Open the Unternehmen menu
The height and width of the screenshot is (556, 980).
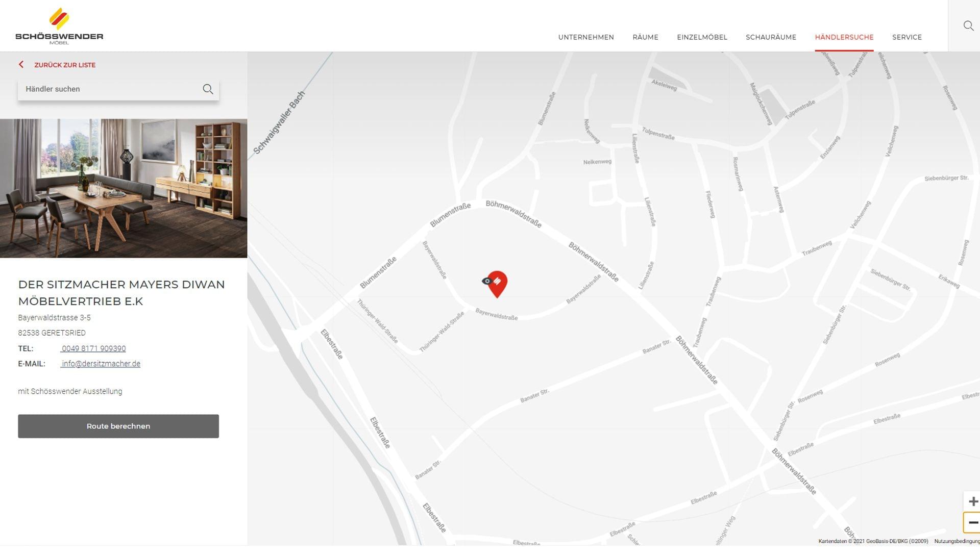tap(586, 37)
